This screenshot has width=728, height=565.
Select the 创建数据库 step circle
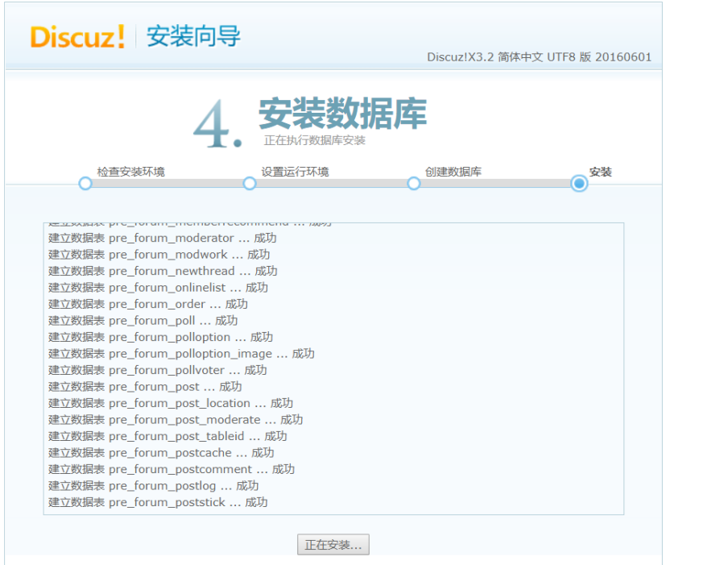pos(414,183)
